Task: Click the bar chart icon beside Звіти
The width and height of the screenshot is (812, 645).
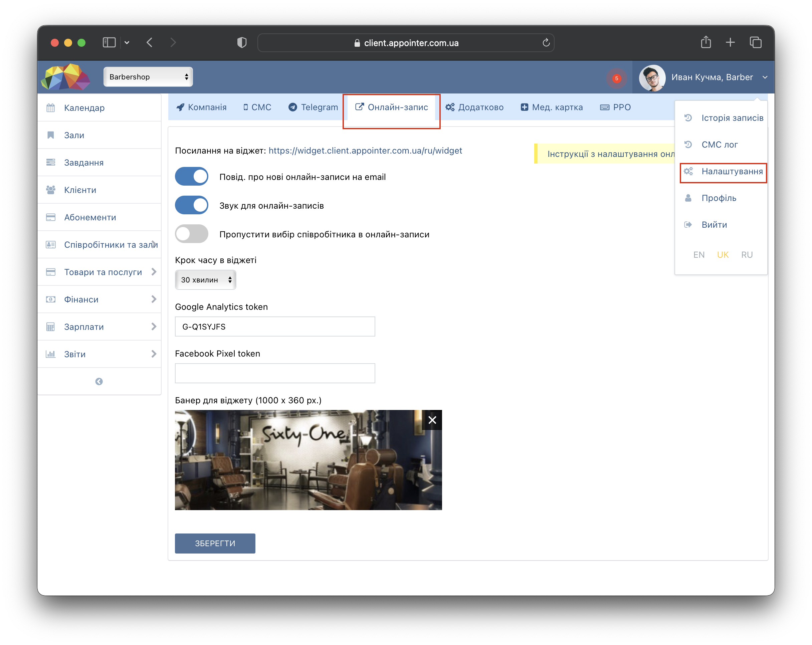Action: point(50,354)
